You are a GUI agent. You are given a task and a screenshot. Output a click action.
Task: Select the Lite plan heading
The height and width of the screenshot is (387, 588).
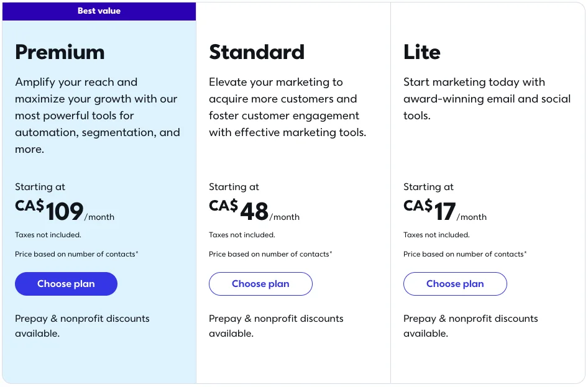tap(421, 53)
